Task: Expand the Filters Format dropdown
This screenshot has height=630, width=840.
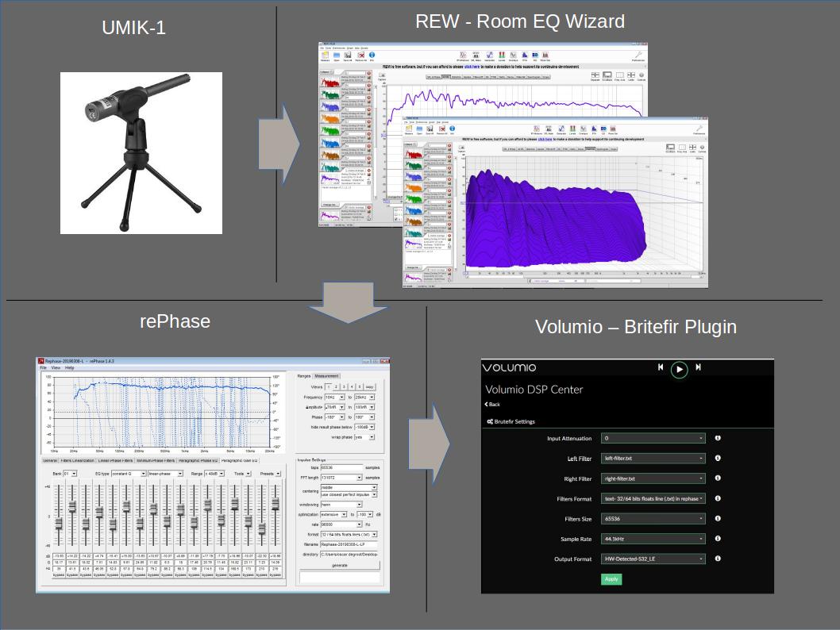Action: pyautogui.click(x=653, y=499)
